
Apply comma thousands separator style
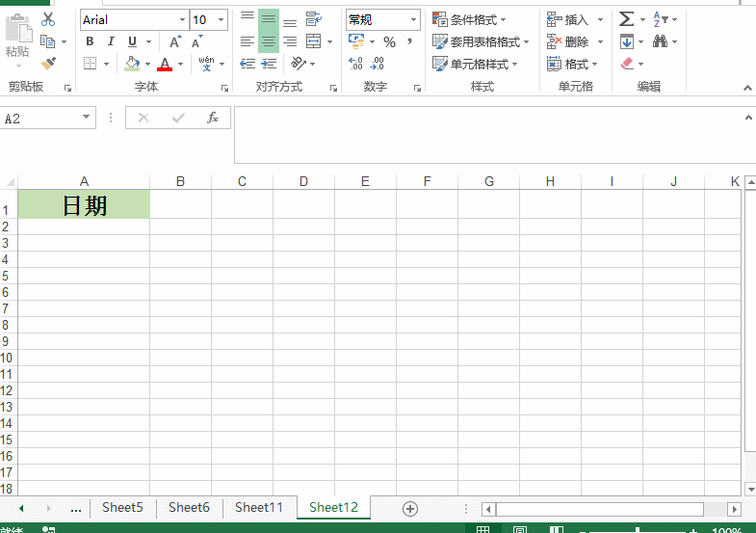(409, 41)
